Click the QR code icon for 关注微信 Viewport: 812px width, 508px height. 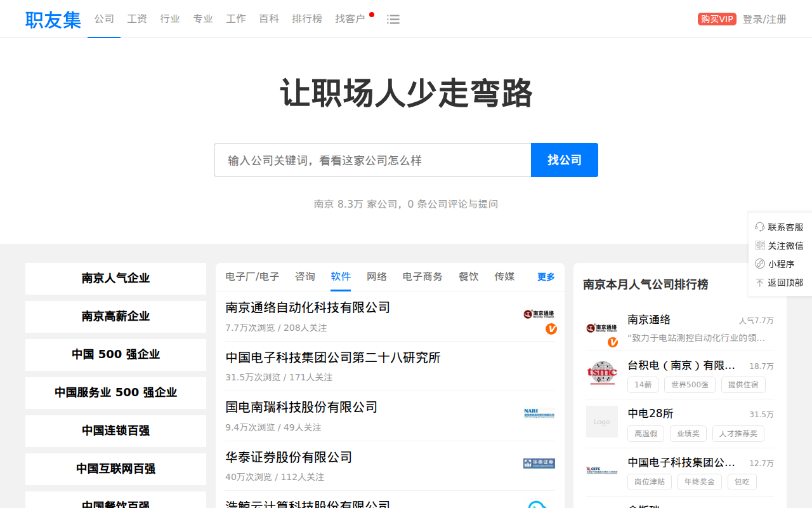click(x=760, y=245)
